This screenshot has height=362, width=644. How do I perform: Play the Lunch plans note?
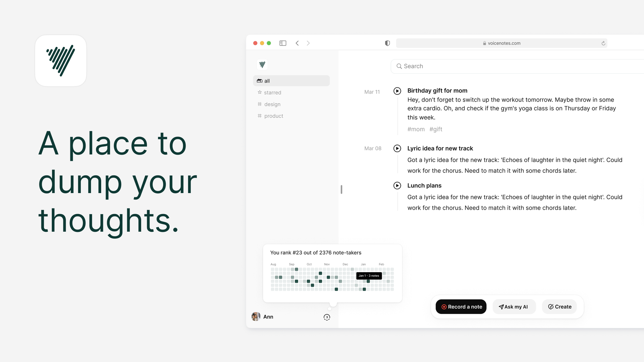(397, 185)
